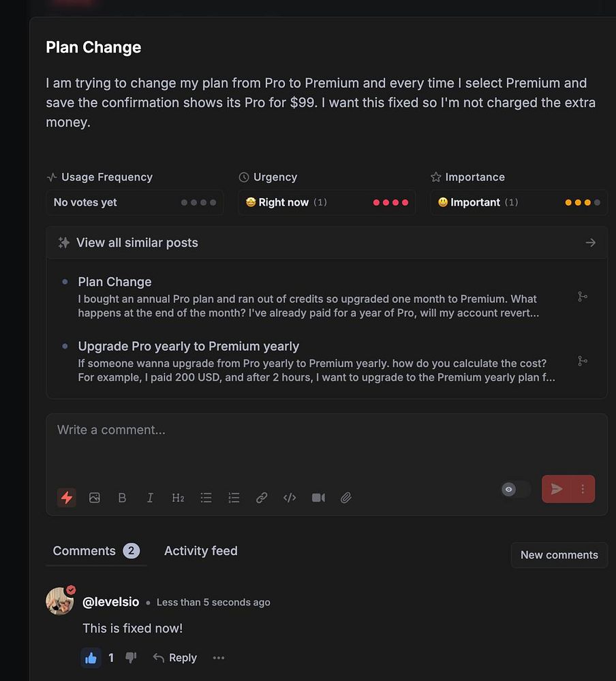The width and height of the screenshot is (616, 681).
Task: Expand View all similar posts arrow
Action: tap(591, 242)
